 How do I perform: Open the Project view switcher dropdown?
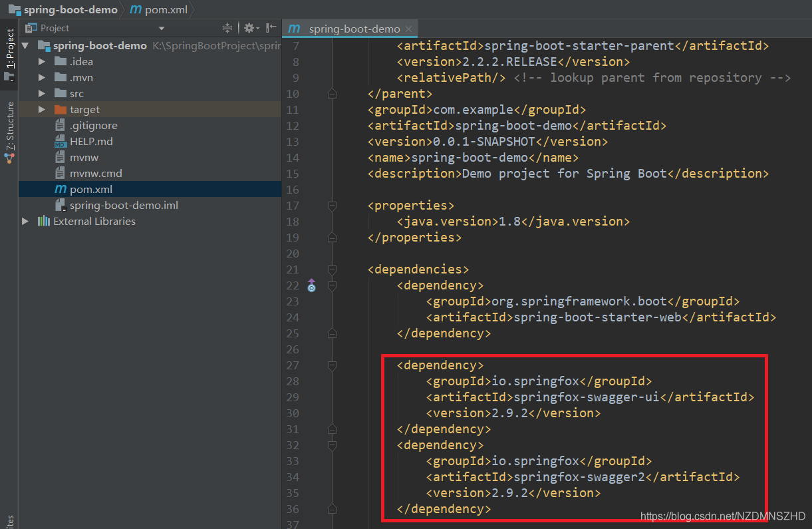[160, 28]
